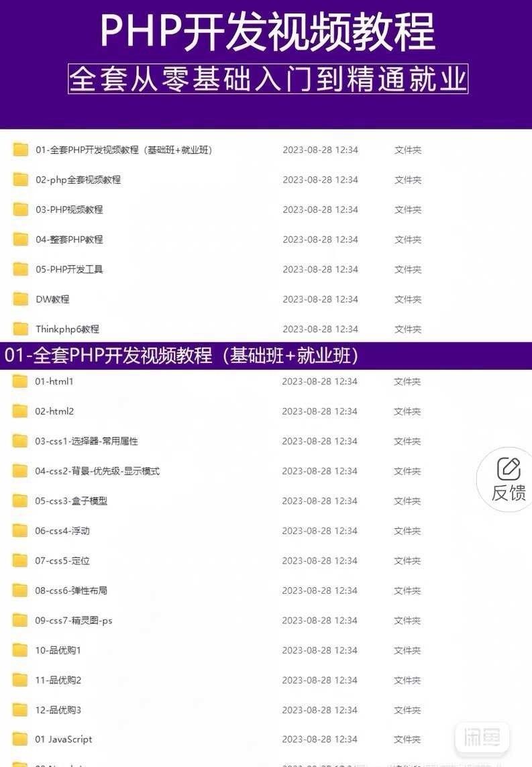
Task: Select the 12-品优购3 folder name
Action: [58, 710]
